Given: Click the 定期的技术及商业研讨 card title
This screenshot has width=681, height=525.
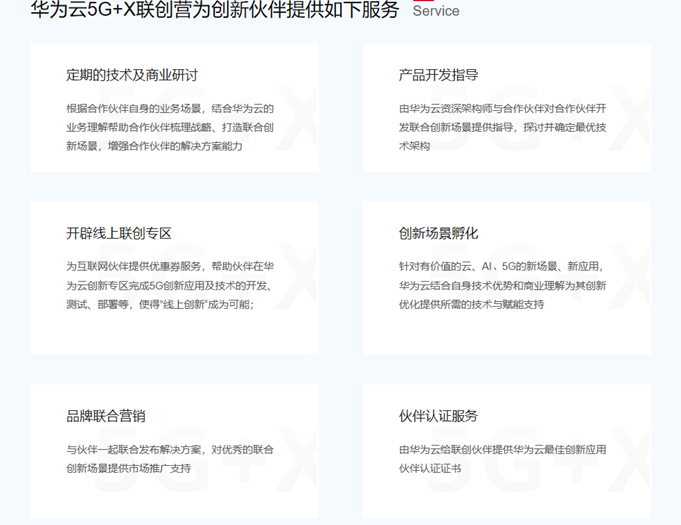Looking at the screenshot, I should [132, 75].
